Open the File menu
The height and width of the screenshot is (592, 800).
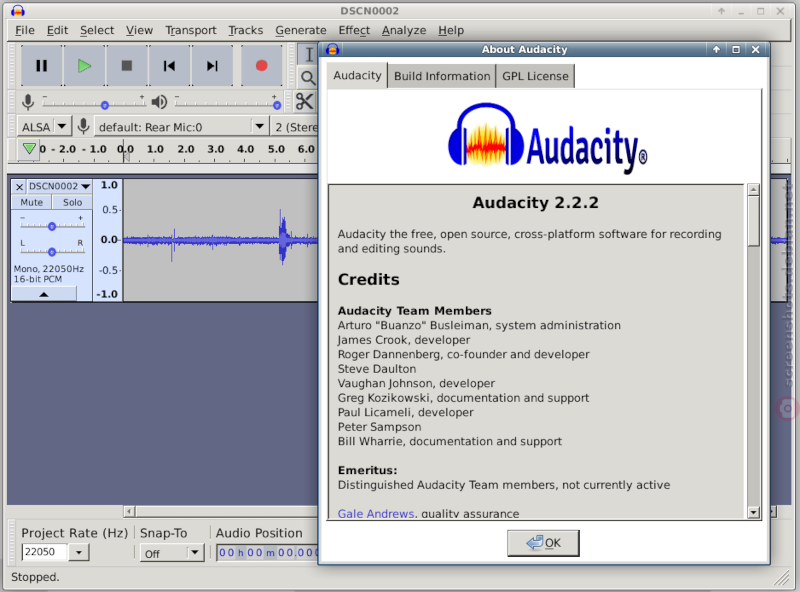pos(25,31)
